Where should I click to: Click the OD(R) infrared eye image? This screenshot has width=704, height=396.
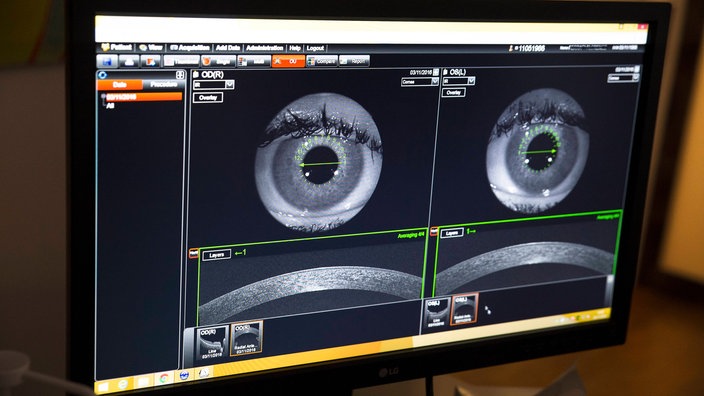click(x=319, y=161)
